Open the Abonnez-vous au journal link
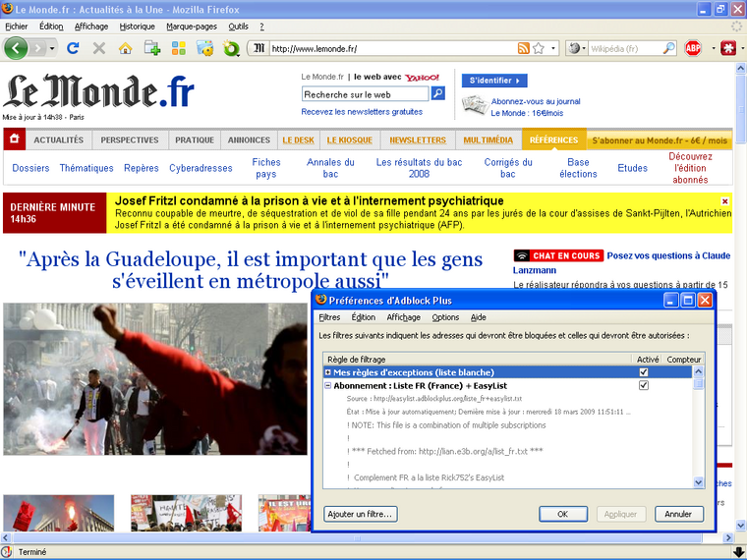This screenshot has width=747, height=560. pyautogui.click(x=536, y=101)
